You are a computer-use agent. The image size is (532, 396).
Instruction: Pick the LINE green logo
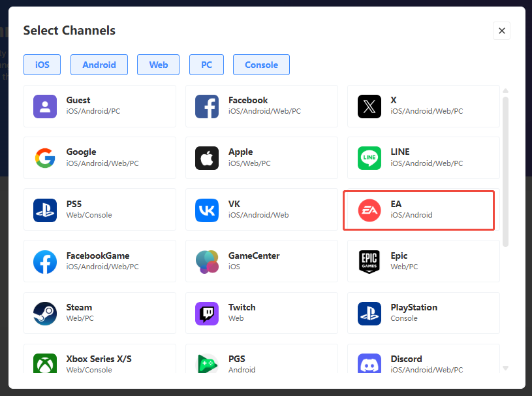tap(369, 158)
